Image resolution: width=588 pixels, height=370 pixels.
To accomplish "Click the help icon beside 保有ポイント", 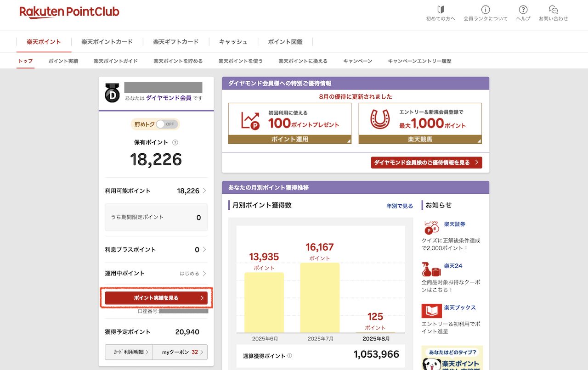I will point(175,143).
